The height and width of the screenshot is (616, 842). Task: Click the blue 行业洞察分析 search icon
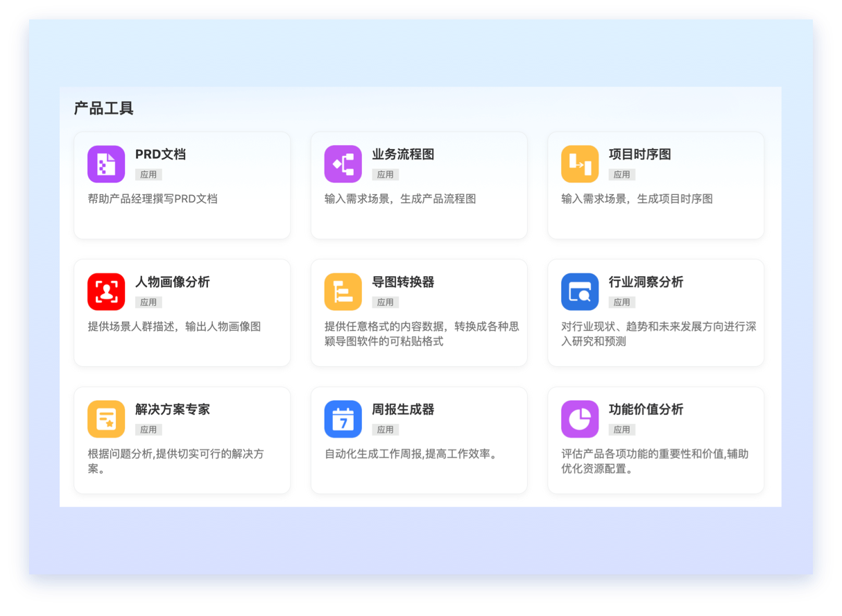(x=579, y=292)
